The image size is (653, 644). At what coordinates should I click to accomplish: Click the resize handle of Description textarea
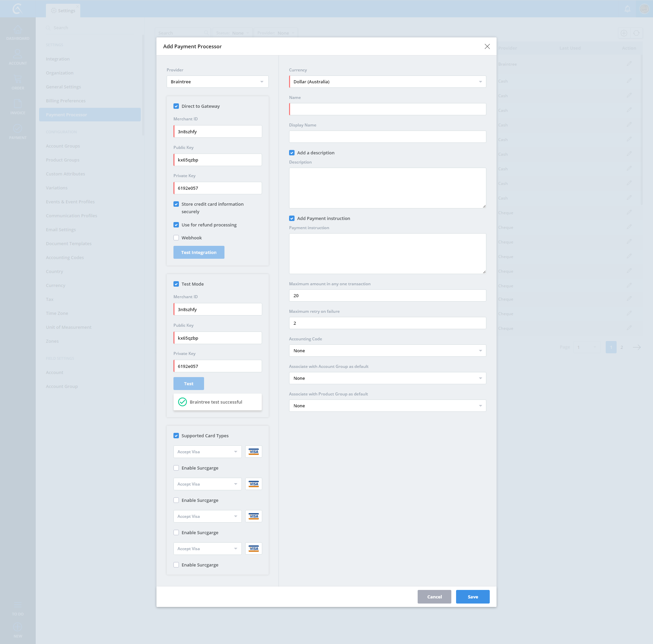click(x=484, y=206)
